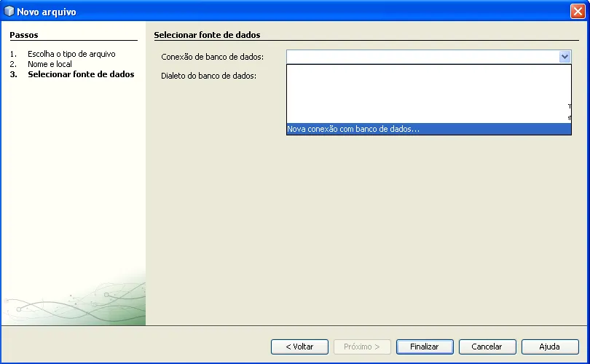Click the 'Dialeto do banco de dados:' label

click(x=209, y=76)
